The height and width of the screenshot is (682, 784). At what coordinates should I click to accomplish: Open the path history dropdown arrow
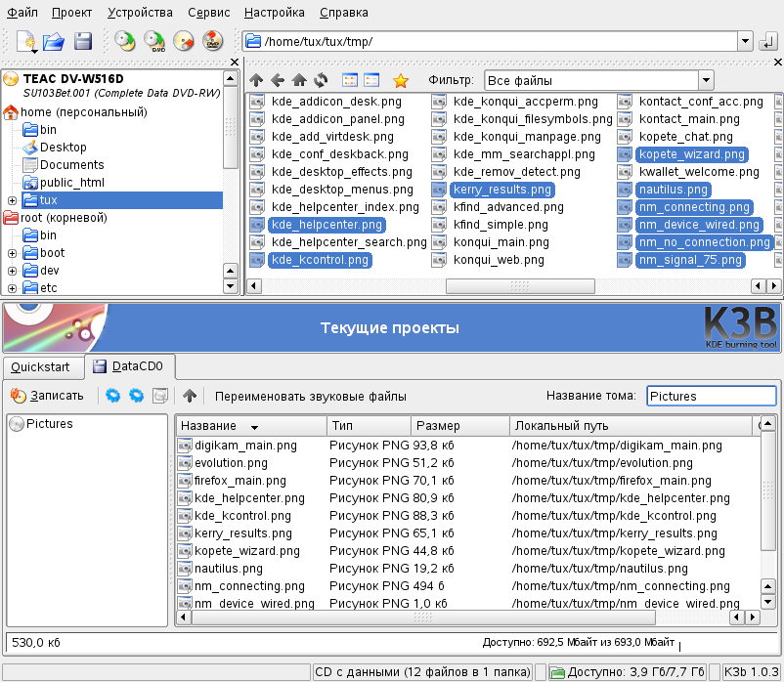pos(745,41)
